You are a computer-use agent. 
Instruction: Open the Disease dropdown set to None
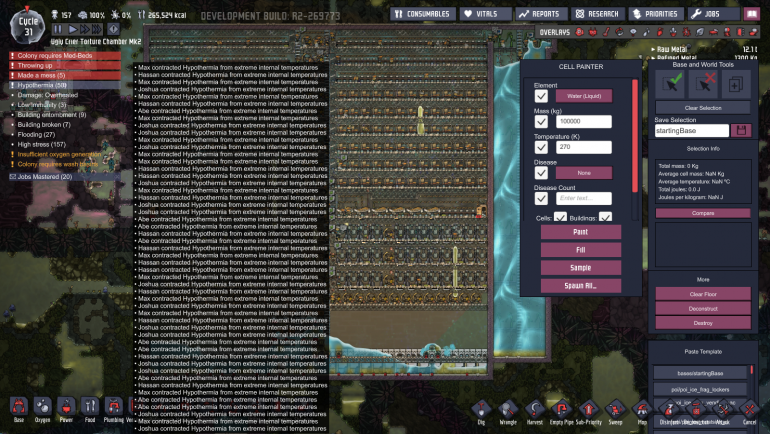pyautogui.click(x=583, y=173)
